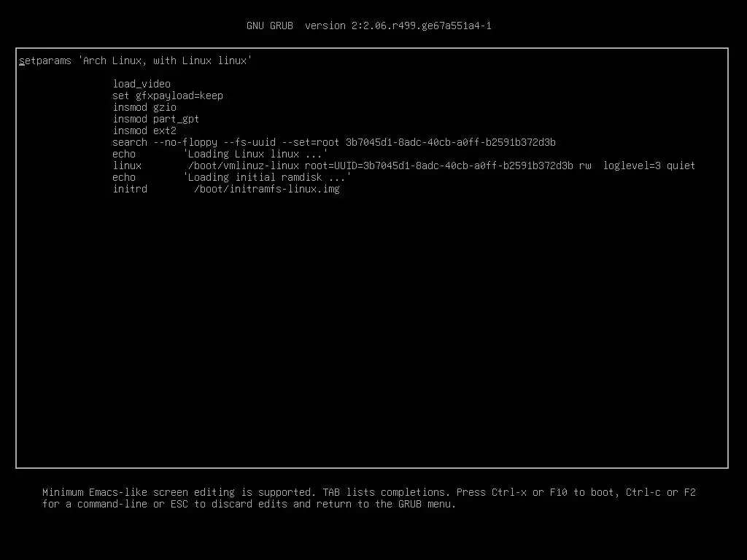The width and height of the screenshot is (747, 560).
Task: Click '--set=root' option in the search line
Action: tap(311, 142)
